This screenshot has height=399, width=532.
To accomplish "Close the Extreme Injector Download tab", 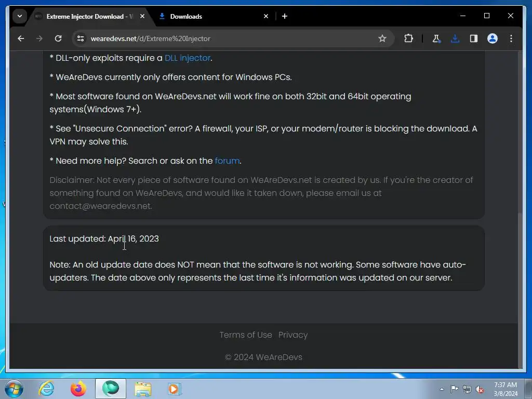I will (x=142, y=16).
